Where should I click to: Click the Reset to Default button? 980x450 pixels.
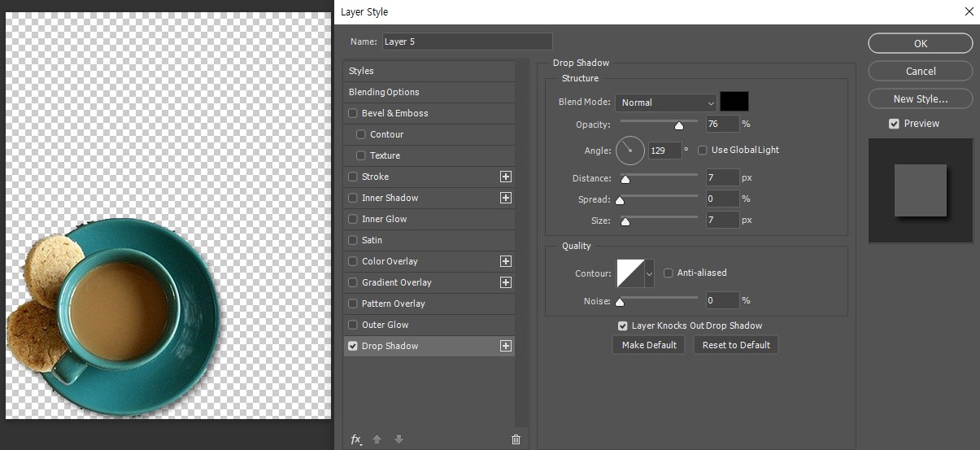[x=736, y=345]
